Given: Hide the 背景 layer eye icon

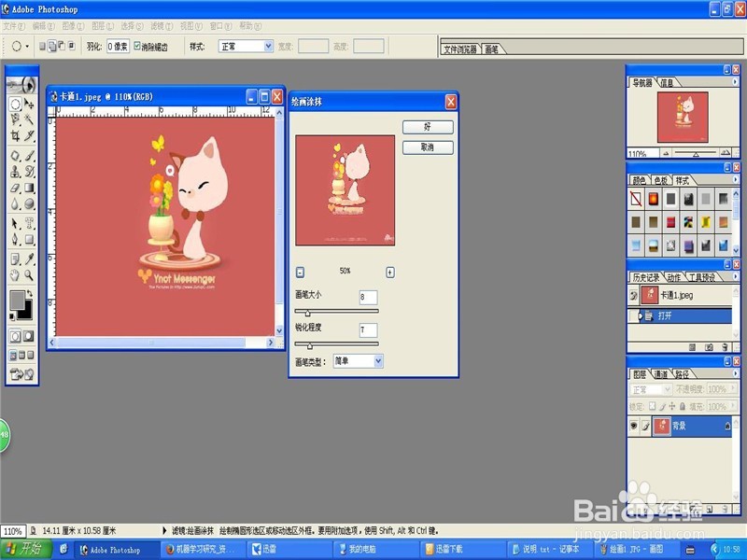Looking at the screenshot, I should pos(634,426).
